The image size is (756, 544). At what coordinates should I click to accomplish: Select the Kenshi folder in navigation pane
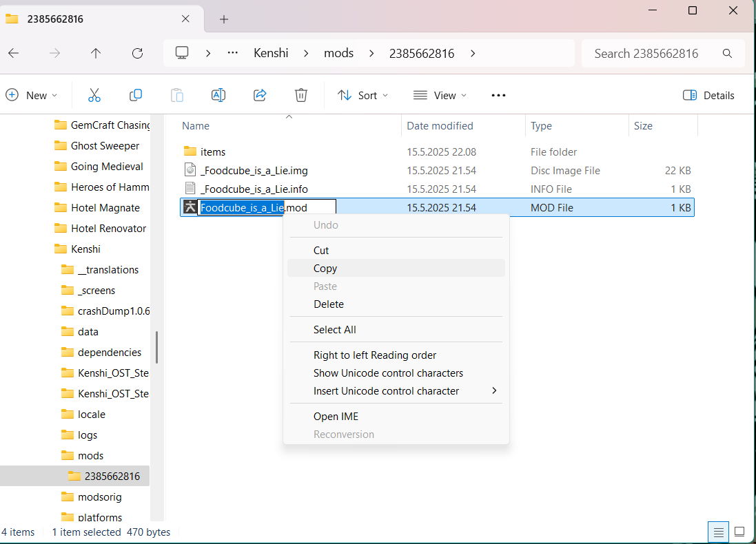(85, 249)
